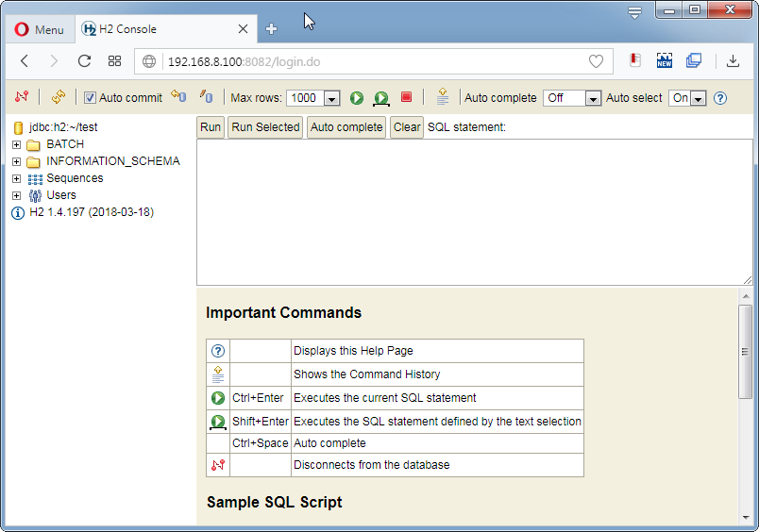Click the jdbc:h2:~/test database icon
The width and height of the screenshot is (759, 532).
pos(18,127)
